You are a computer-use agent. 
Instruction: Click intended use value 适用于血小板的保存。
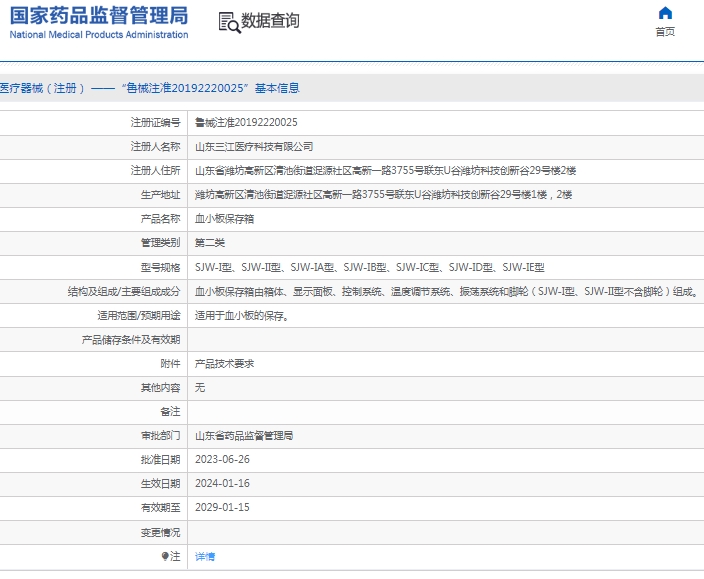[242, 316]
